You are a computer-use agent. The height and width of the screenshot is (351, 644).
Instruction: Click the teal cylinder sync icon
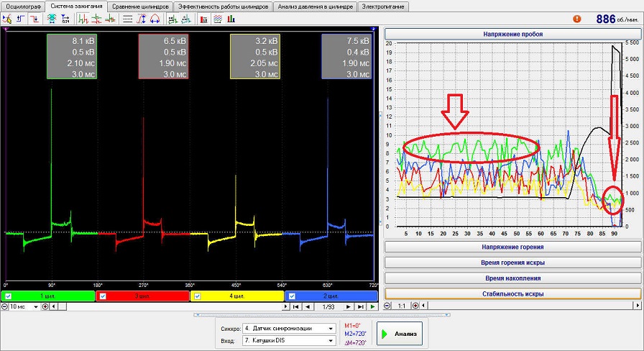51,19
